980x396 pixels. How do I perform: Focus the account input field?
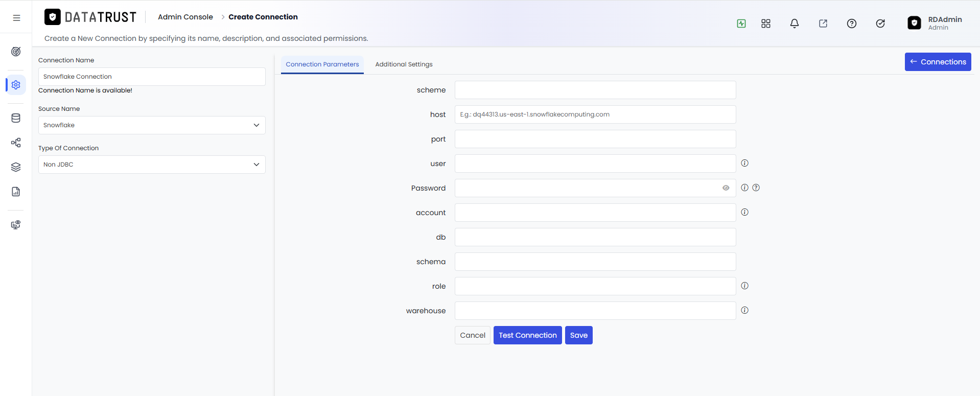tap(595, 213)
